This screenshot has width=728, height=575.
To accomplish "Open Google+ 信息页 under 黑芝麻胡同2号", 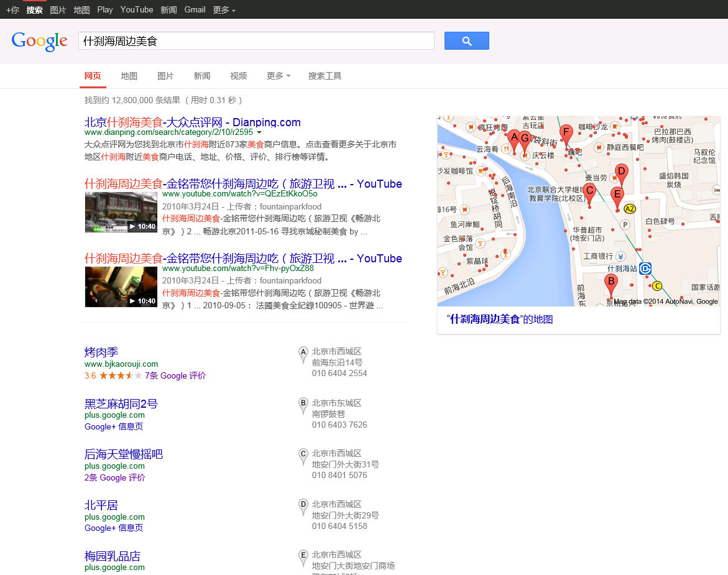I will click(x=114, y=426).
